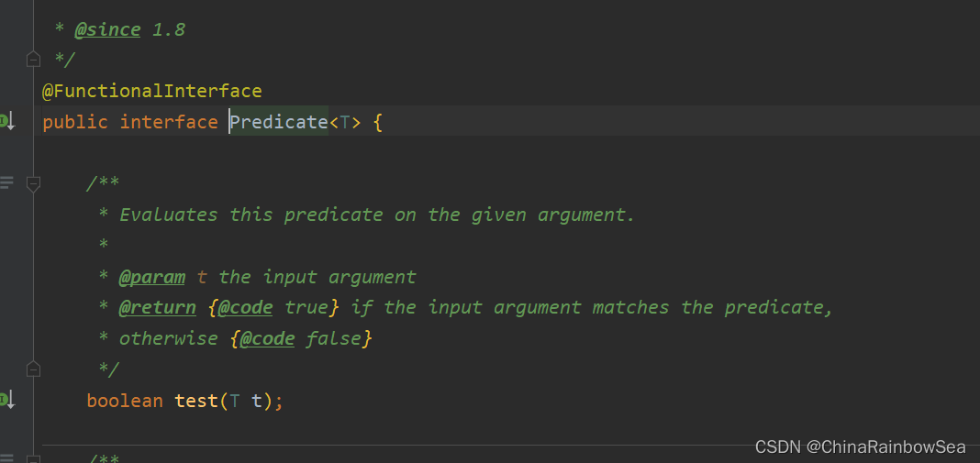Place caret on the Predicate interface name
The height and width of the screenshot is (463, 980).
click(279, 122)
